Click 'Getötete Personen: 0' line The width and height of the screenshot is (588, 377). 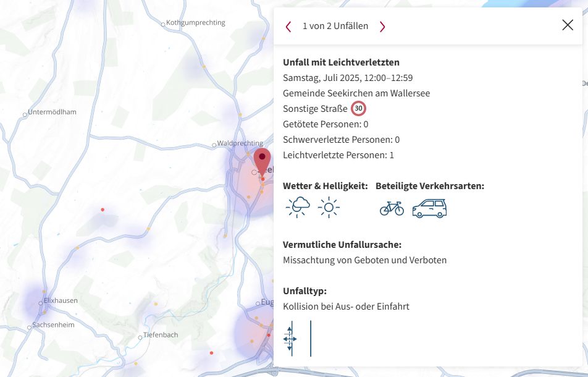point(326,124)
